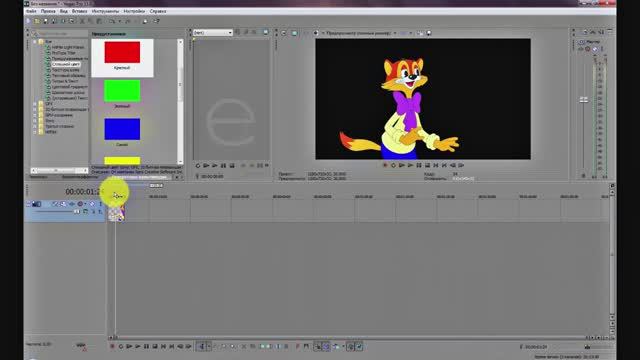The image size is (640, 360).
Task: Click Stop in the trimmer transport
Action: pyautogui.click(x=232, y=166)
